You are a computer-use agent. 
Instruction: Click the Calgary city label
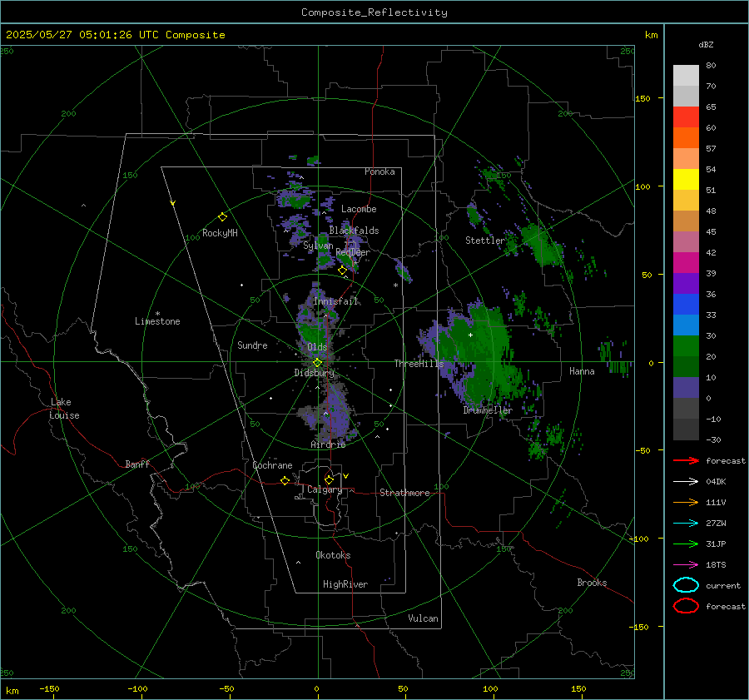325,489
